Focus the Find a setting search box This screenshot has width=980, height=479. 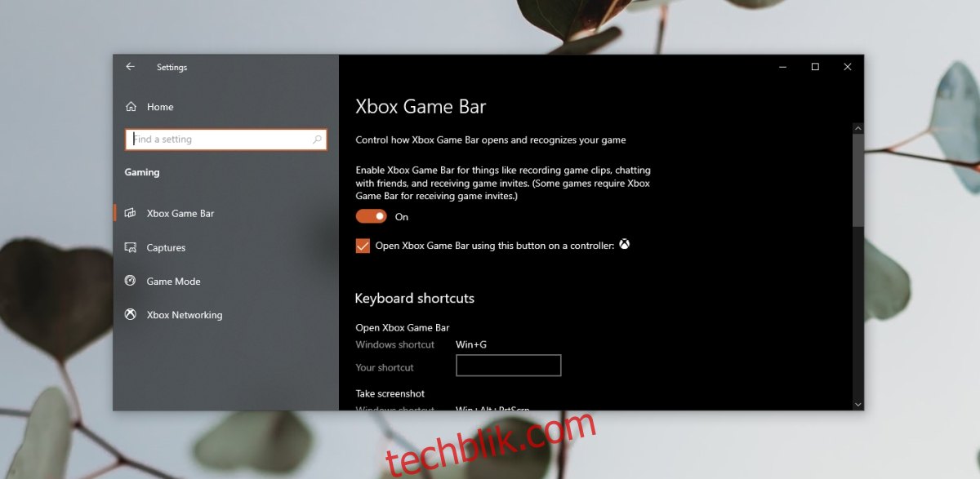tap(226, 140)
